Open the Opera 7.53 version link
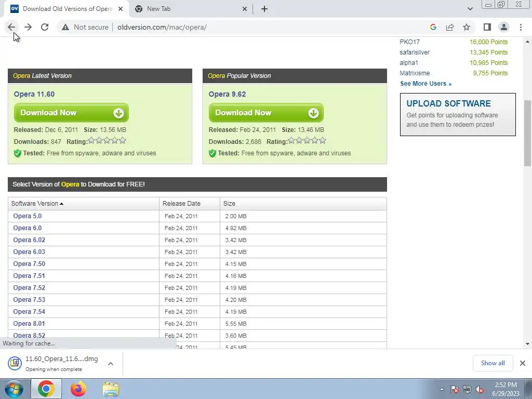The image size is (532, 399). [x=29, y=300]
